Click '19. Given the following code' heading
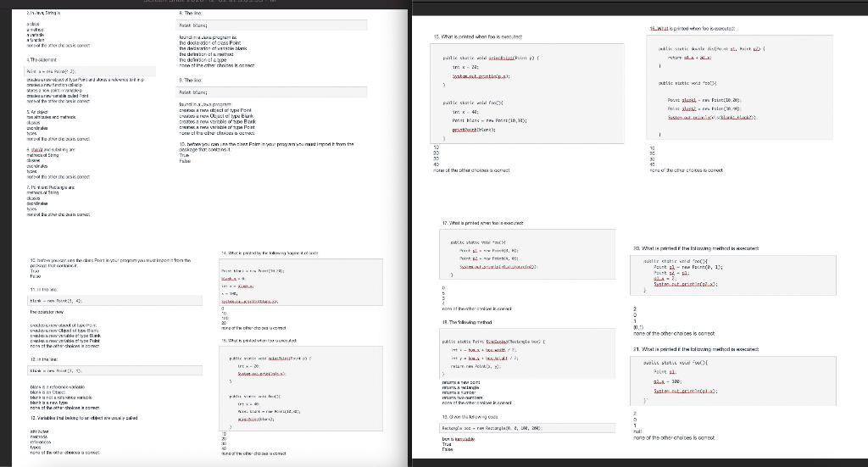The height and width of the screenshot is (467, 868). click(x=471, y=417)
